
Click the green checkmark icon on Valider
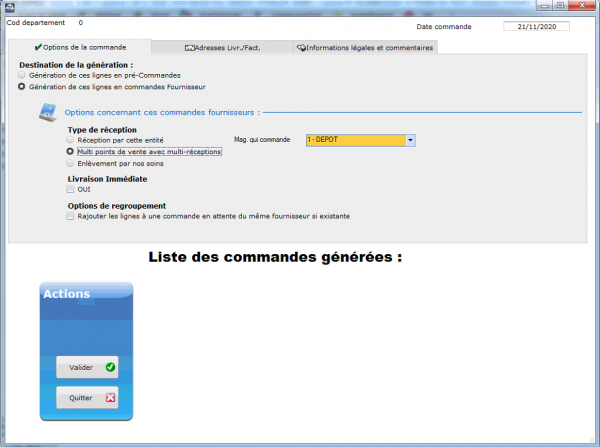(110, 367)
